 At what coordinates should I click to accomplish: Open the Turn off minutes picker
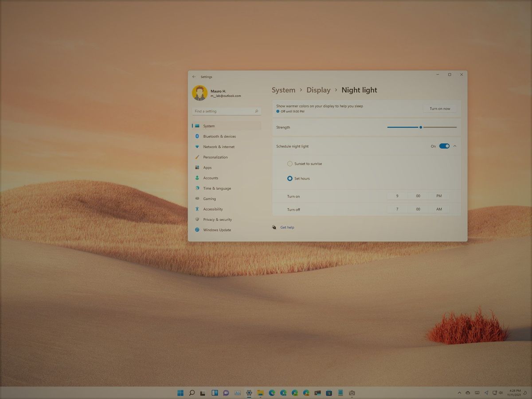click(418, 209)
